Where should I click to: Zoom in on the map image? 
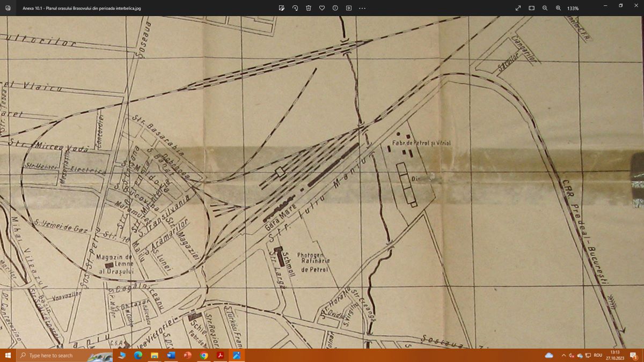tap(558, 8)
